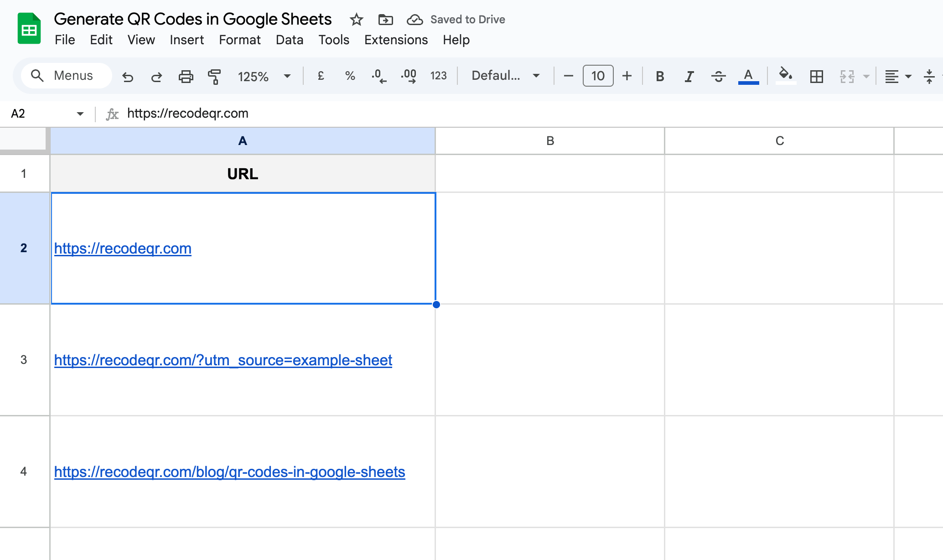This screenshot has width=943, height=560.
Task: Click the Undo icon
Action: point(128,76)
